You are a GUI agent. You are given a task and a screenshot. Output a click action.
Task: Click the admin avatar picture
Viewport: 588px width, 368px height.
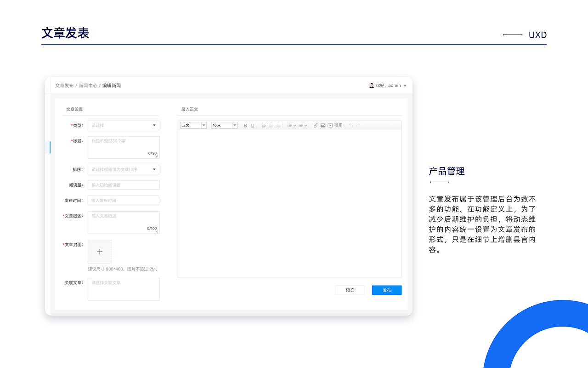pyautogui.click(x=372, y=86)
